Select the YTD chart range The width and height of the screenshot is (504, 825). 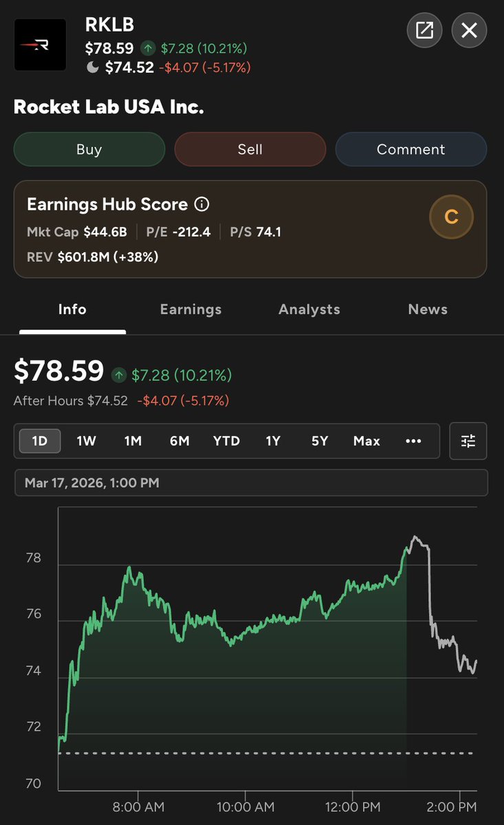[226, 441]
